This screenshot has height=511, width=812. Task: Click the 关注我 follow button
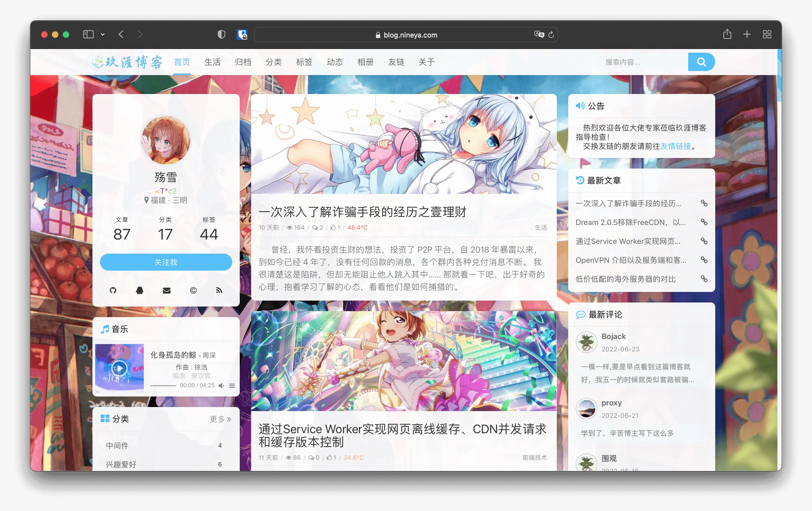coord(166,262)
